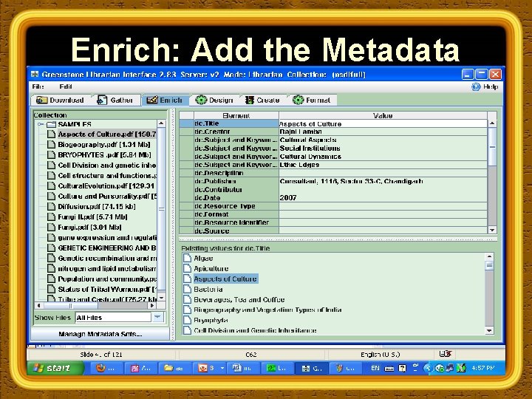This screenshot has width=532, height=399.
Task: Open Firefox from the taskbar
Action: (106, 368)
